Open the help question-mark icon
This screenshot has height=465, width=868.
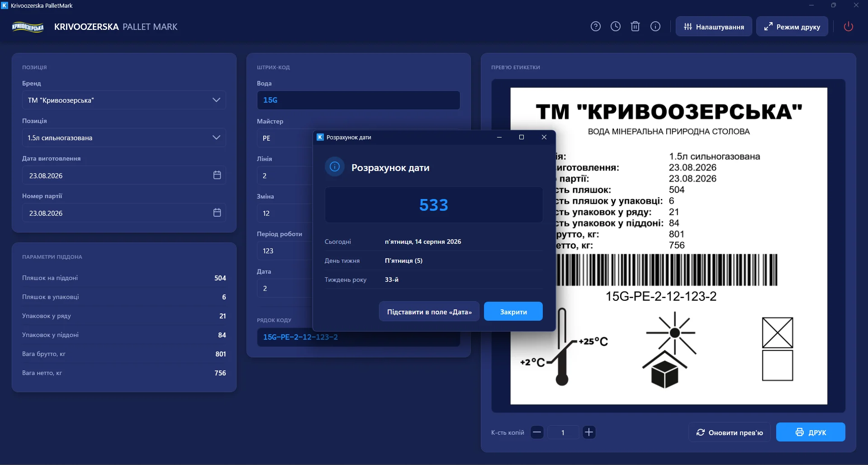[596, 27]
